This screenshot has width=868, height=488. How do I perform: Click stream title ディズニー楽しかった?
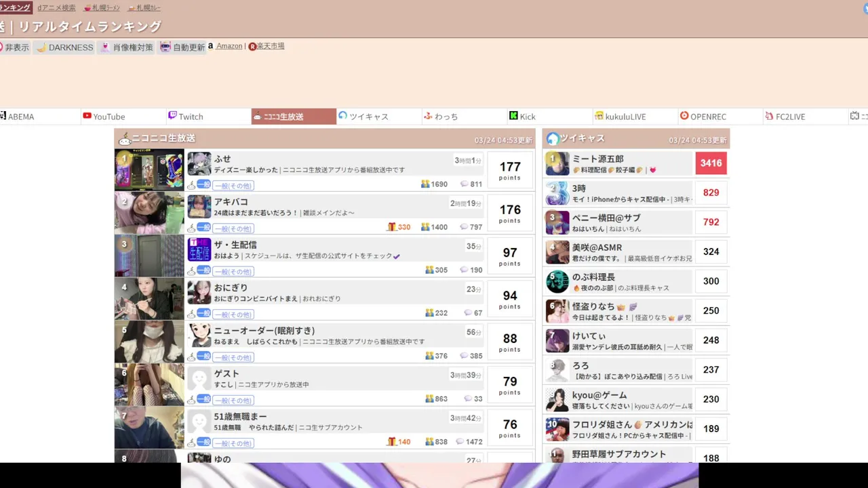[x=246, y=170]
